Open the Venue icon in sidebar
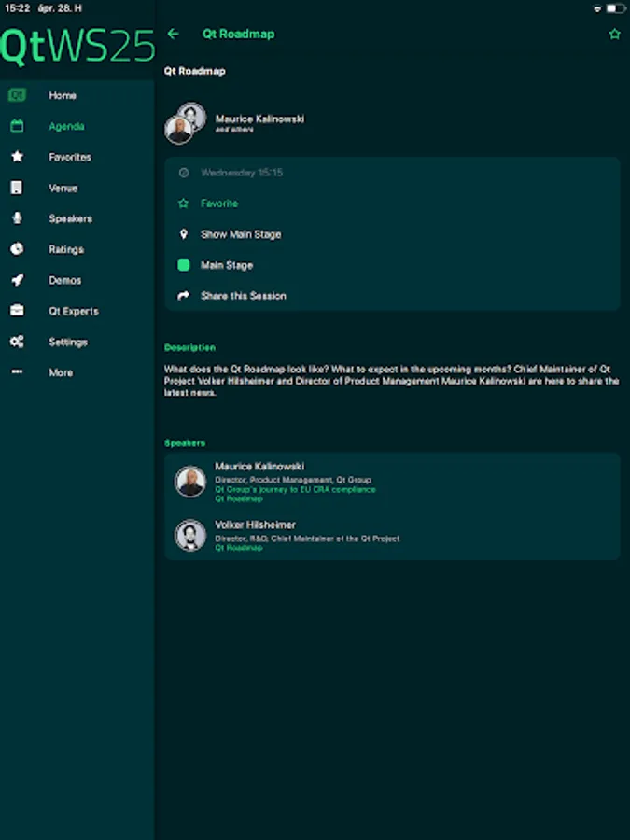 point(17,188)
